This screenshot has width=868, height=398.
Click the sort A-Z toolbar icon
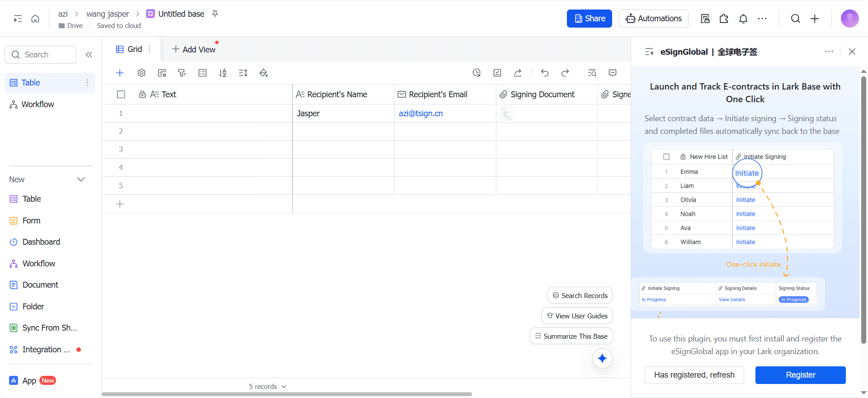click(x=223, y=73)
